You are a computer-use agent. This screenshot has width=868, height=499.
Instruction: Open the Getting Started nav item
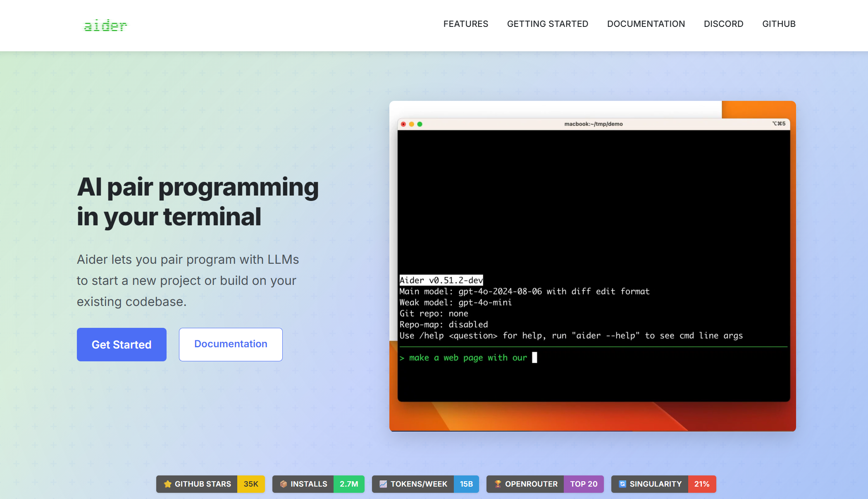pyautogui.click(x=548, y=24)
